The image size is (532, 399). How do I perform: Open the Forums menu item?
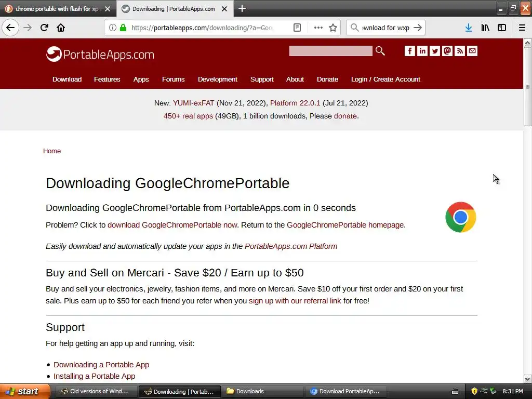[x=173, y=79]
